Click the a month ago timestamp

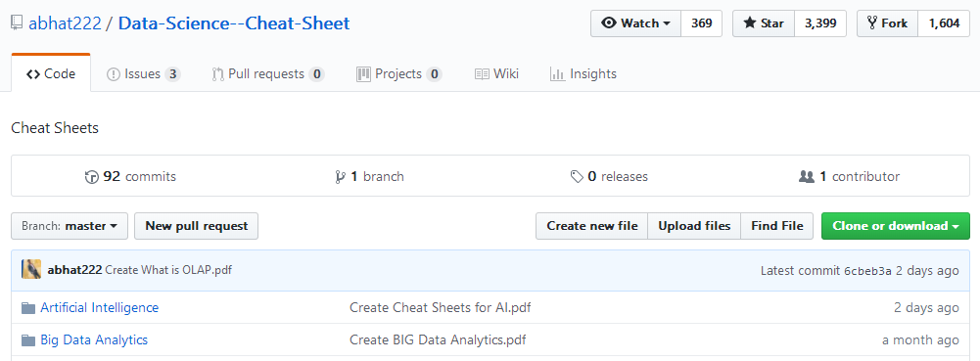coord(920,340)
